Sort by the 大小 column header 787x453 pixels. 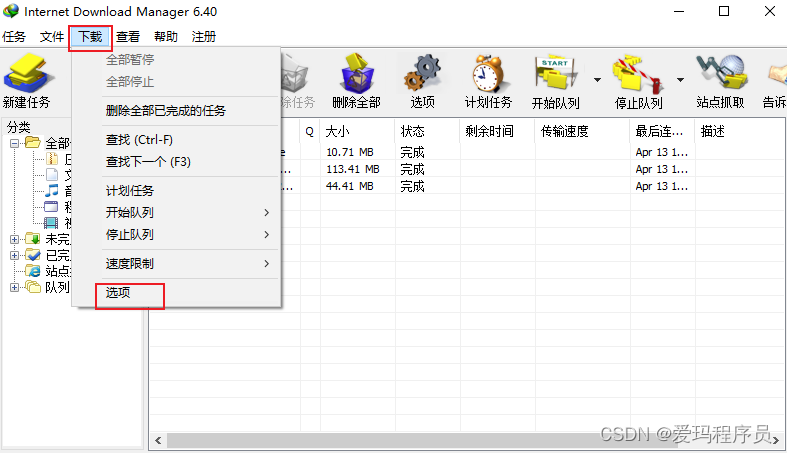click(357, 131)
